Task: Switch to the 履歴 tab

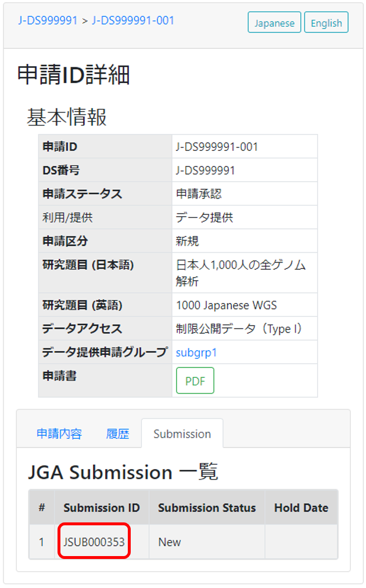Action: tap(117, 434)
